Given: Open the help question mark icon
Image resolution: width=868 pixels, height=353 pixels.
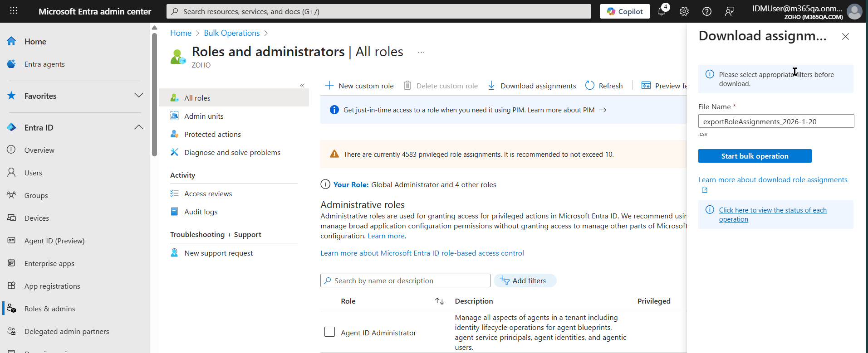Looking at the screenshot, I should coord(707,11).
